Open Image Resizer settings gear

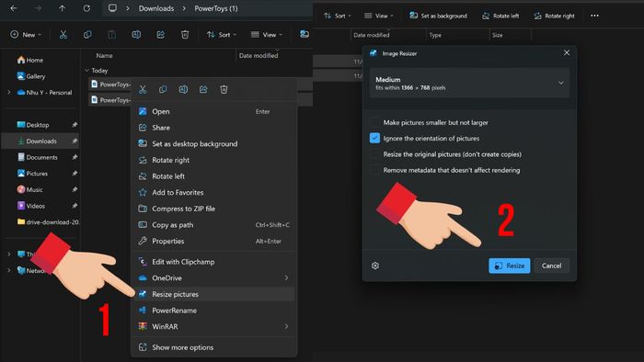pos(375,266)
